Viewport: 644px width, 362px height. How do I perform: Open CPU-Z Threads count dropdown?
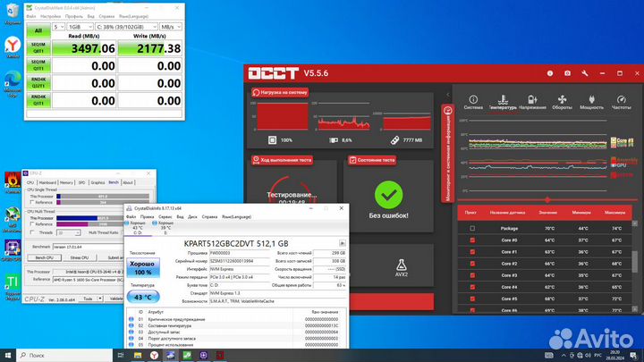[68, 232]
